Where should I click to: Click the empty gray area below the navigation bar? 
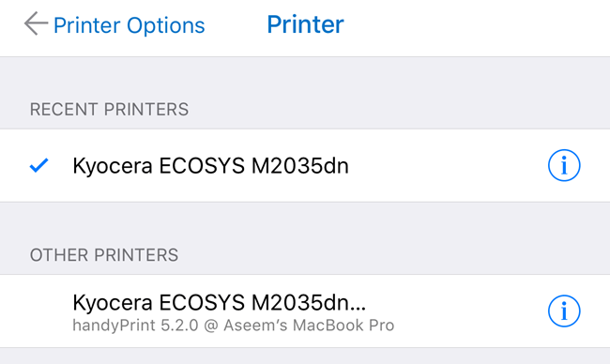(x=305, y=78)
